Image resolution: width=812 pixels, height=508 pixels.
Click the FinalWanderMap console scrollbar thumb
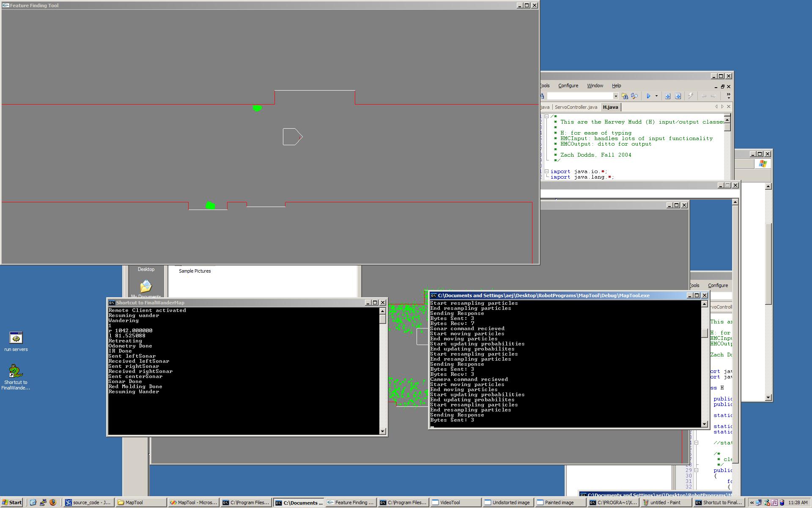pyautogui.click(x=383, y=319)
